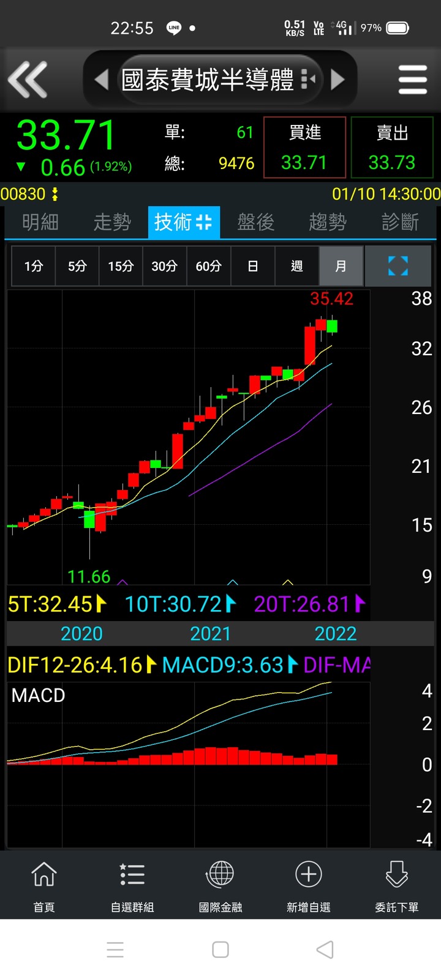Tap the yellow arrow beside 5T:32.45
Screen dimensions: 441x980
coord(102,604)
